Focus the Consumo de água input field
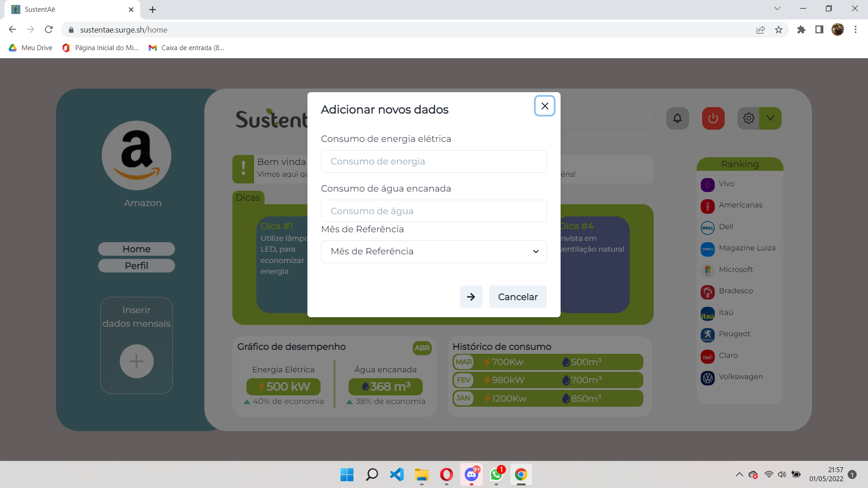The width and height of the screenshot is (868, 488). tap(434, 211)
